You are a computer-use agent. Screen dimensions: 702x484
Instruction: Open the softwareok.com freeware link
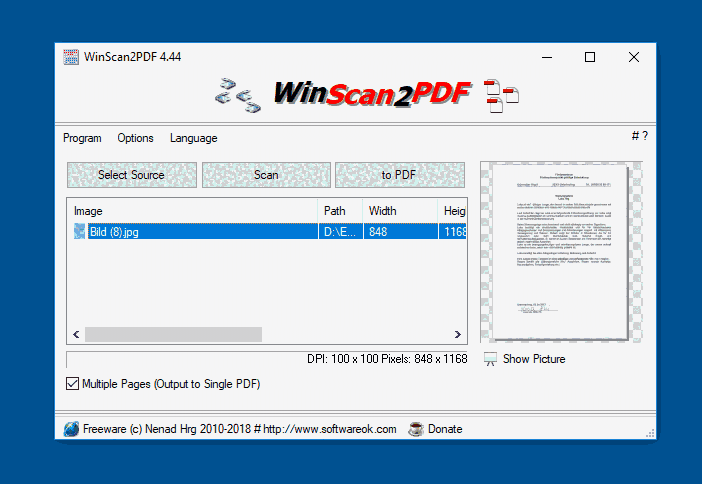pos(240,429)
